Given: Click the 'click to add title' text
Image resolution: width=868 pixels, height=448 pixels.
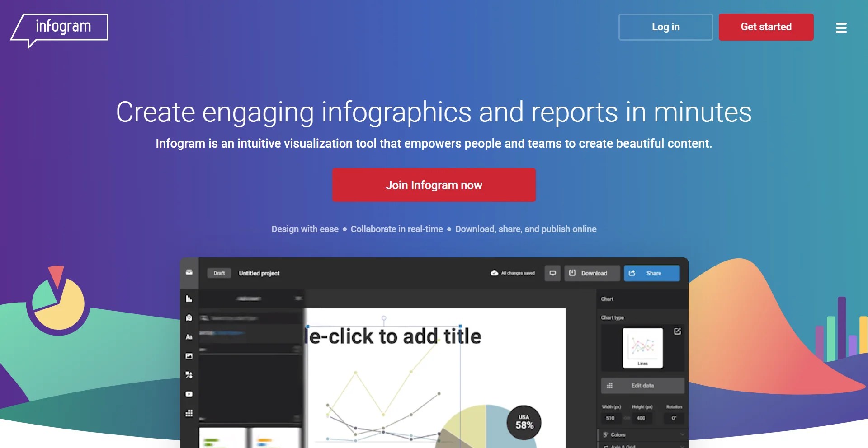Looking at the screenshot, I should tap(393, 336).
